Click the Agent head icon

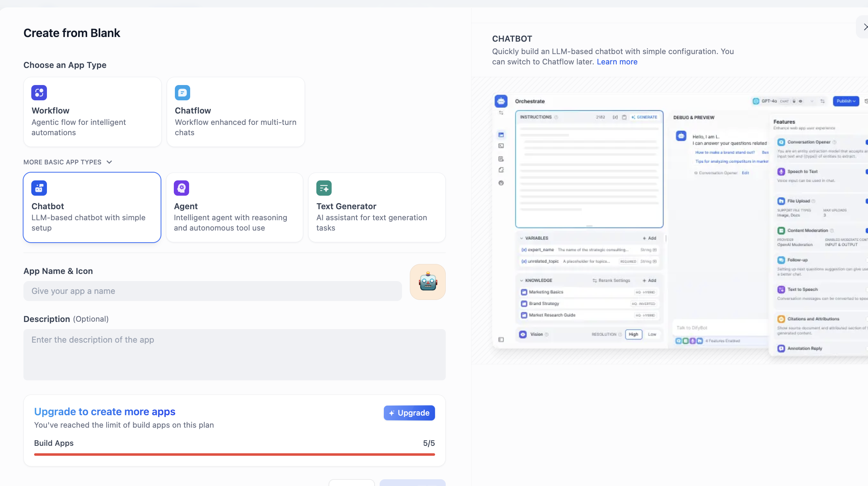181,188
